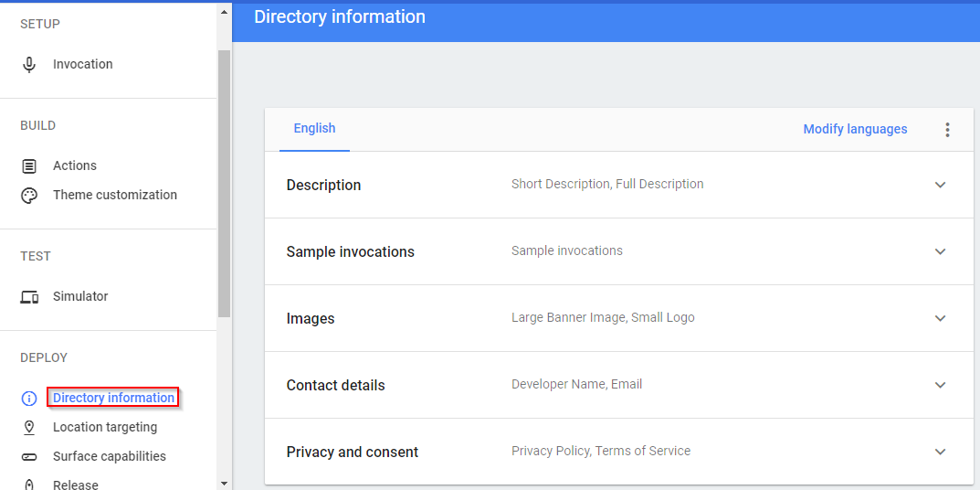Click the Location targeting pin icon
This screenshot has width=980, height=490.
(29, 428)
